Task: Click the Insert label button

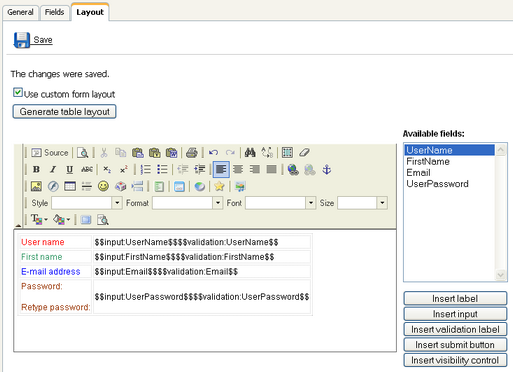Action: [x=455, y=298]
